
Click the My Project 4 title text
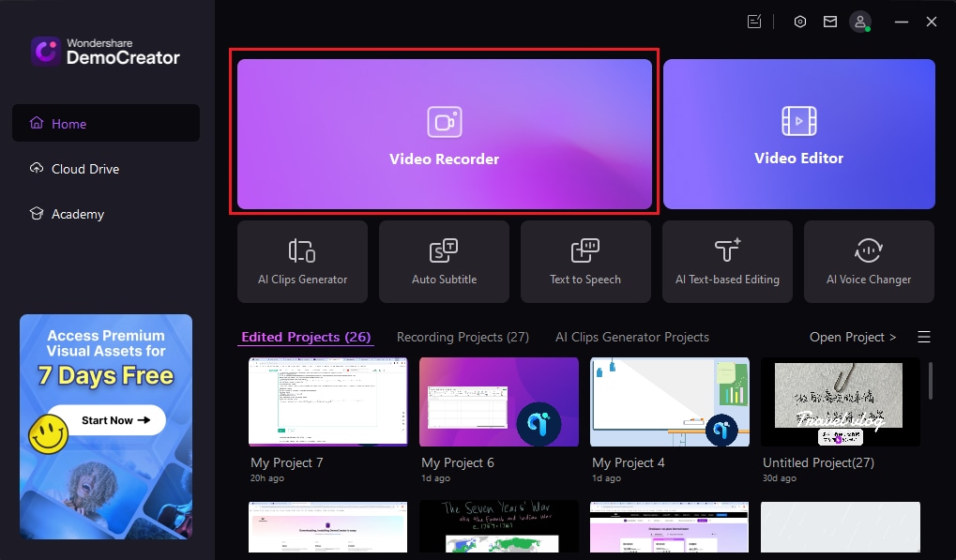coord(628,462)
